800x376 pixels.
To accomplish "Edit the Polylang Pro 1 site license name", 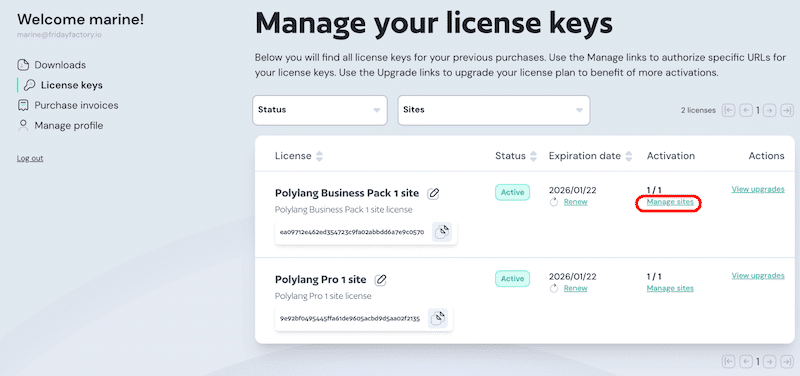I will pyautogui.click(x=381, y=280).
